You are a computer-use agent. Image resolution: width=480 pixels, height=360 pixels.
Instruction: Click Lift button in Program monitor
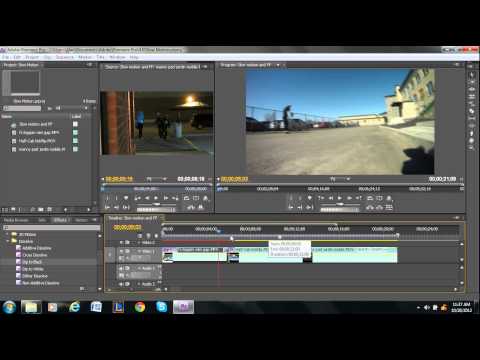tap(370, 207)
